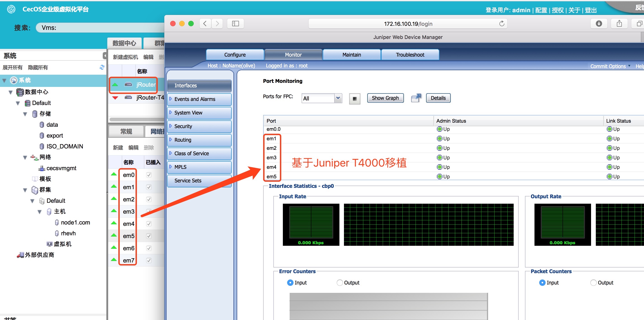This screenshot has width=644, height=320.
Task: Expand the MPLS menu
Action: point(199,167)
